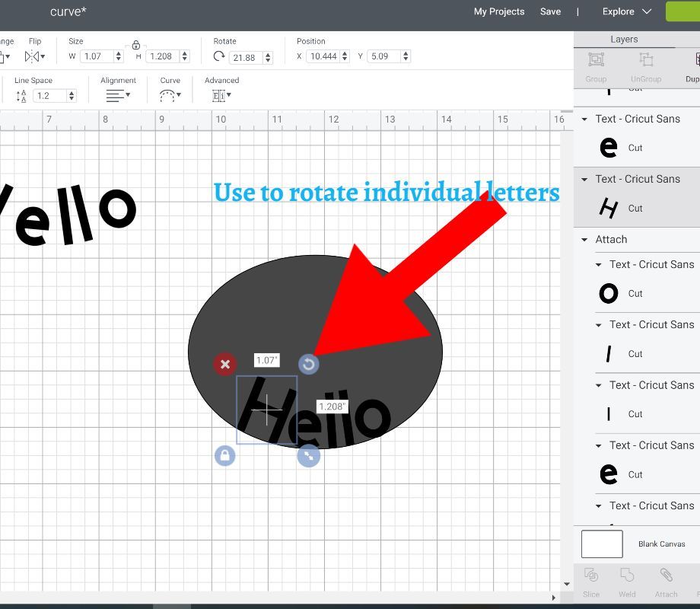
Task: Collapse the O text layer
Action: tap(599, 265)
